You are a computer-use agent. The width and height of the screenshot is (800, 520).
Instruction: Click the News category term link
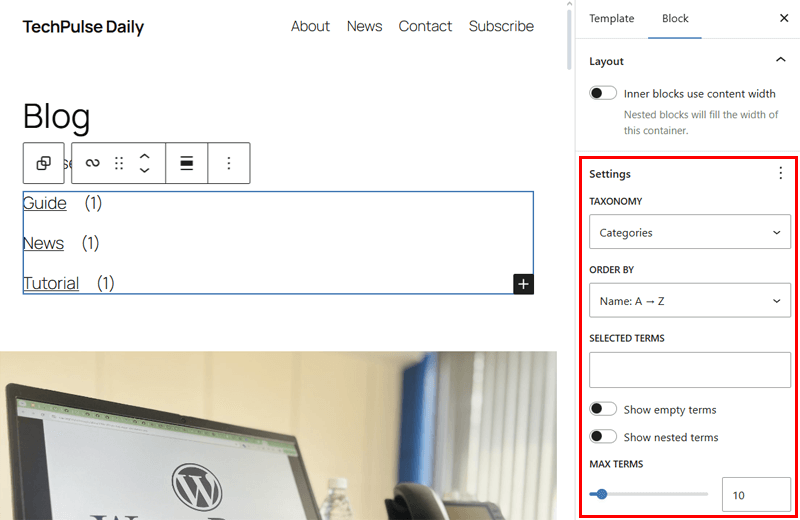tap(43, 243)
